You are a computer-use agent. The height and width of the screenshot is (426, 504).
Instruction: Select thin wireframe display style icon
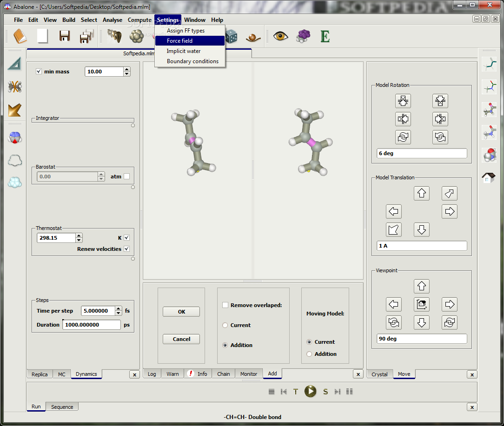click(489, 64)
